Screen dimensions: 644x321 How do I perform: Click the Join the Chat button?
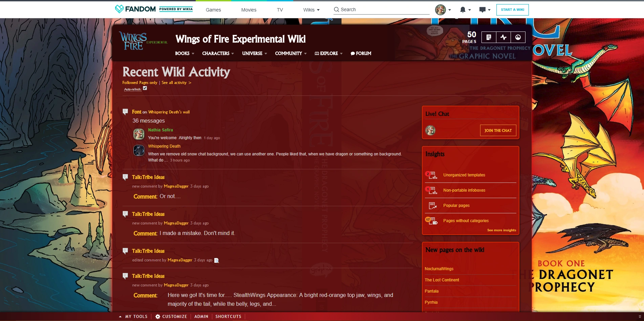tap(498, 130)
